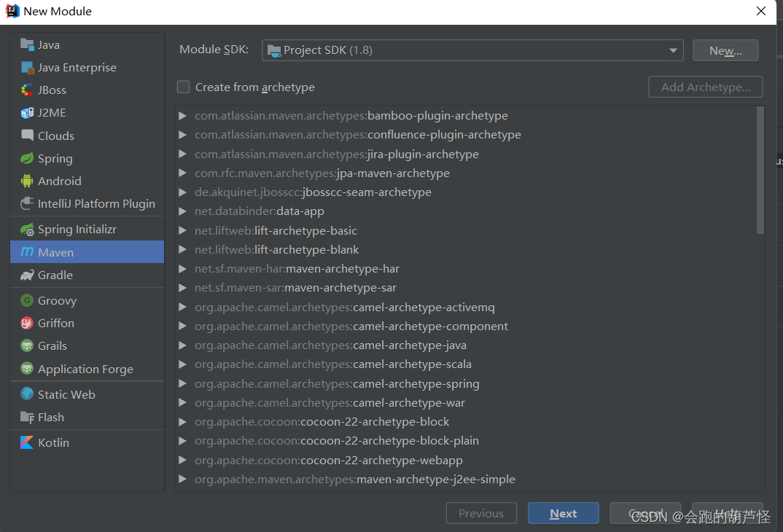Select the Maven m icon
Screen dimensions: 783x532
click(x=27, y=252)
